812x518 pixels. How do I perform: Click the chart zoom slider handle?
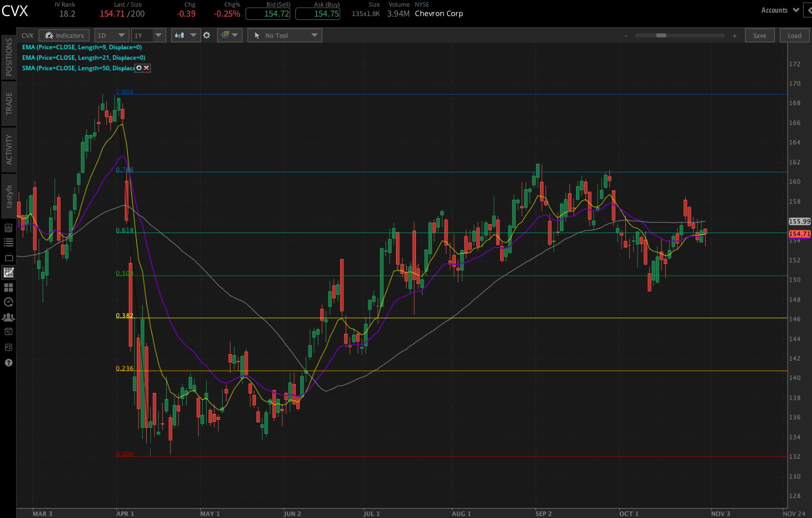point(661,35)
